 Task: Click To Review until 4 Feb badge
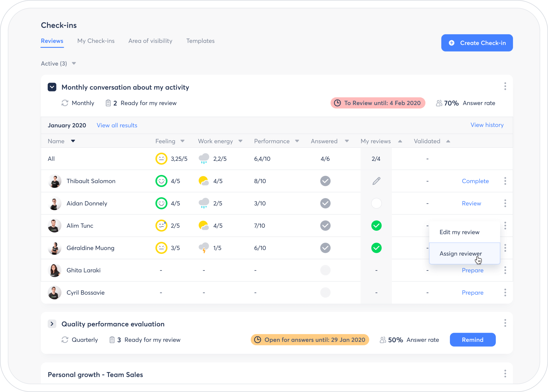pyautogui.click(x=378, y=103)
